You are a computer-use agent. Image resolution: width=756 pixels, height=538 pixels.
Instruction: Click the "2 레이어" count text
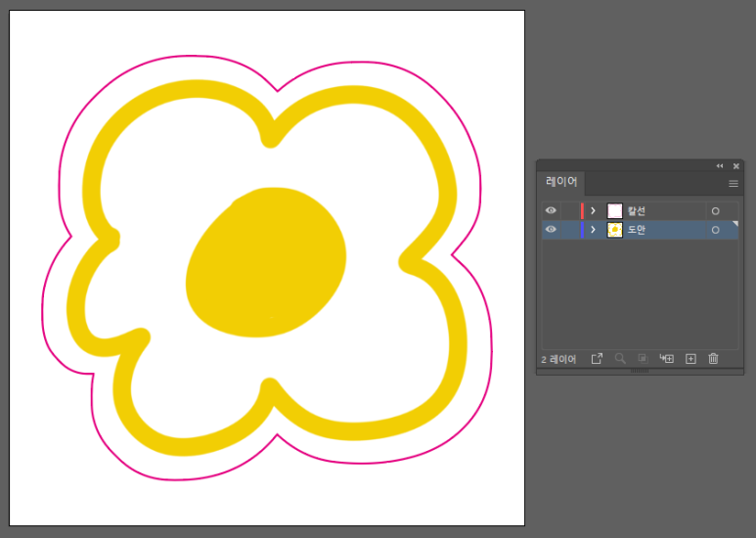point(558,360)
